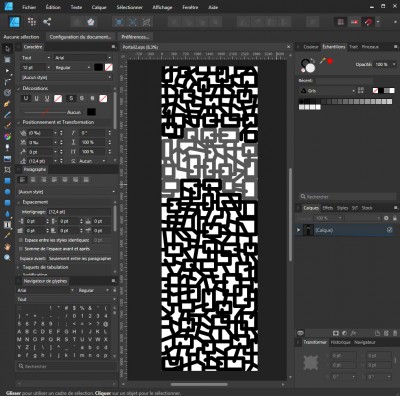This screenshot has height=396, width=400.
Task: Select the Crop tool
Action: pyautogui.click(x=7, y=170)
